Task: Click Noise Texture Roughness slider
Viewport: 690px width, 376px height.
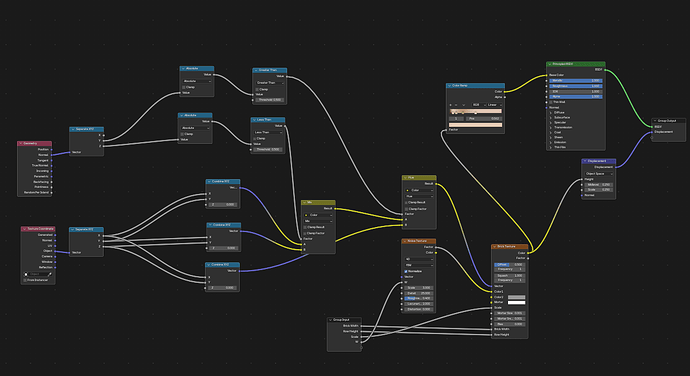Action: click(419, 299)
